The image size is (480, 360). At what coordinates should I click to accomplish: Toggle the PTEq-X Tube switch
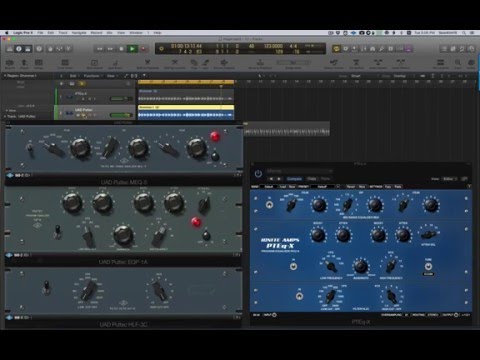pos(428,266)
